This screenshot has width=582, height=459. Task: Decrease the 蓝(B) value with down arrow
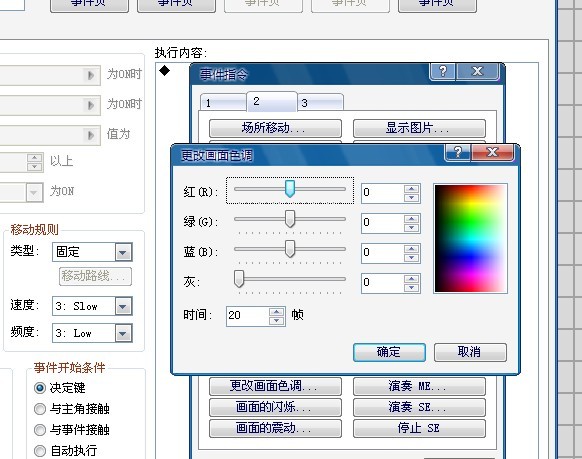pyautogui.click(x=411, y=257)
